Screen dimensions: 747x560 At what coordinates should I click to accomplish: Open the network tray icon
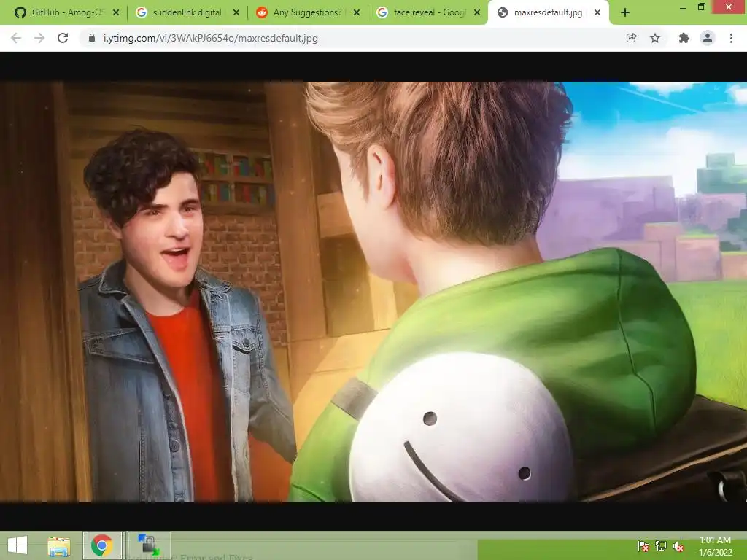coord(661,547)
